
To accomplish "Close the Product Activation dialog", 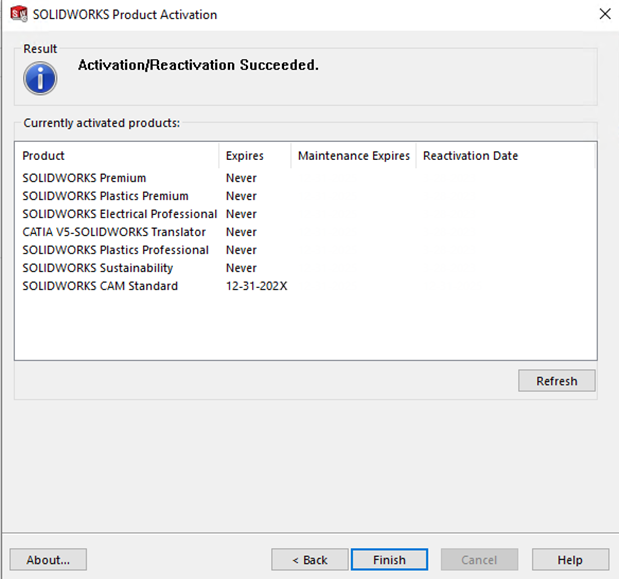I will [x=605, y=14].
